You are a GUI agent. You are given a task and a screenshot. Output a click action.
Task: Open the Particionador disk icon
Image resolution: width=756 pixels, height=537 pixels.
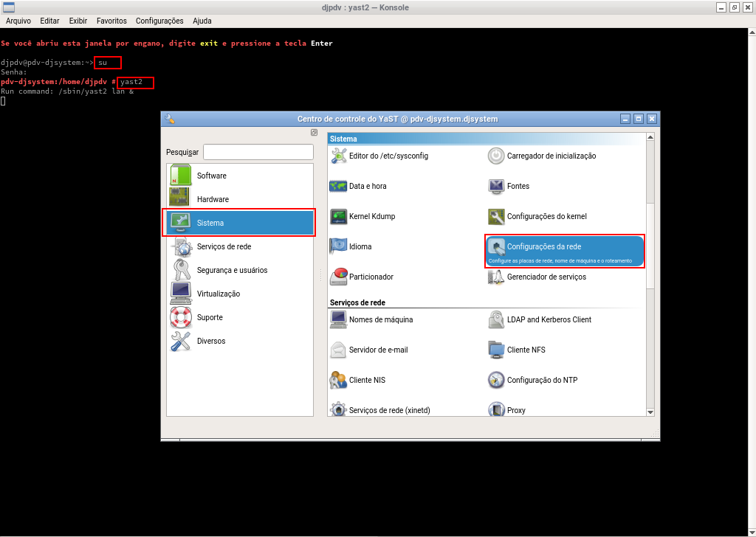339,277
